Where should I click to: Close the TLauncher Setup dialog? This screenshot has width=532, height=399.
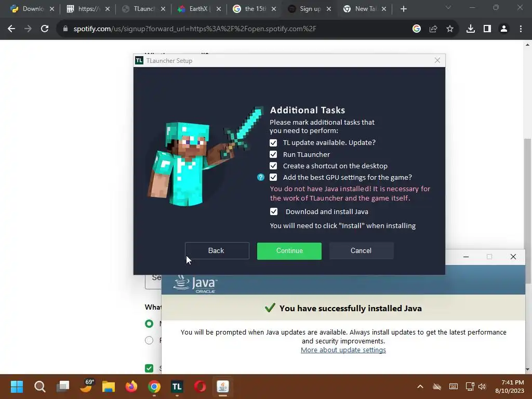437,60
